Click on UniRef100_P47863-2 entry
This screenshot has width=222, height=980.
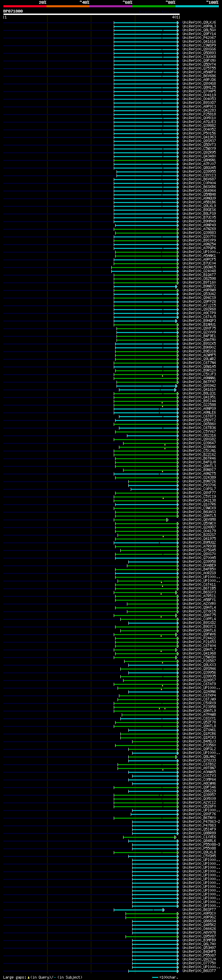pyautogui.click(x=201, y=822)
